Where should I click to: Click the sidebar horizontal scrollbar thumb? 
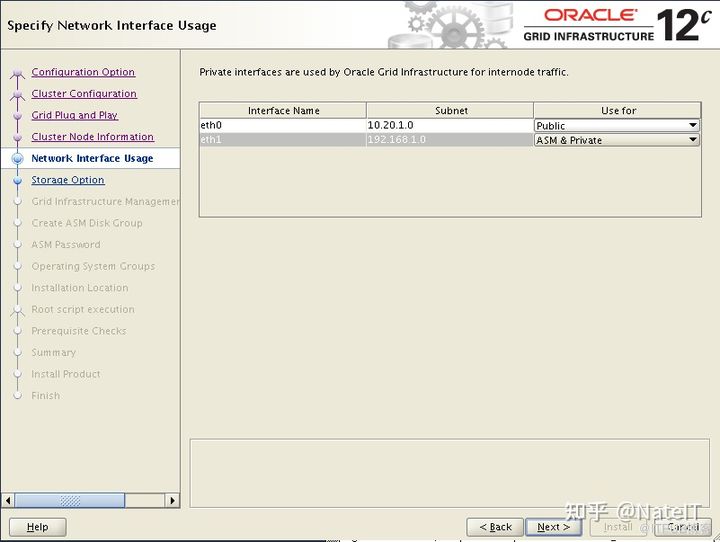point(70,500)
